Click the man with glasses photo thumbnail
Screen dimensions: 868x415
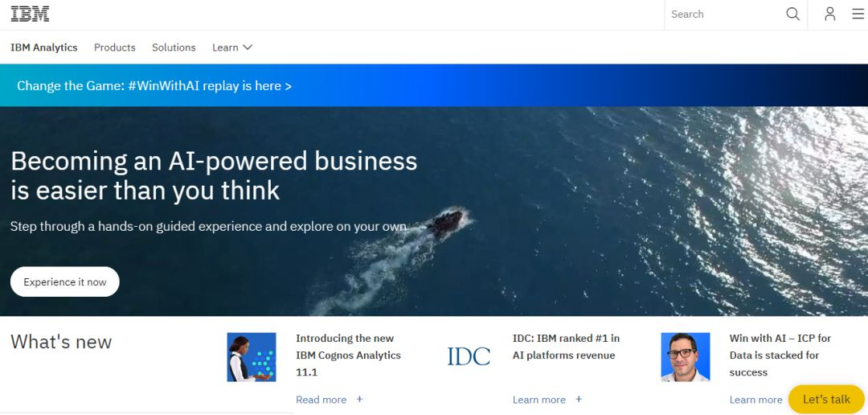(686, 357)
